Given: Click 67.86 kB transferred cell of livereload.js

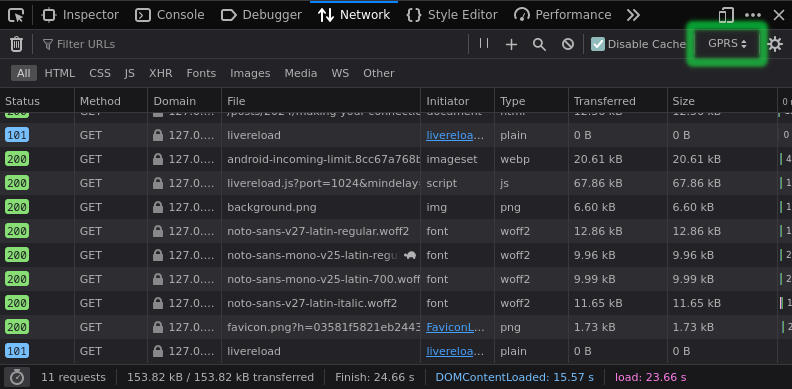Looking at the screenshot, I should pos(598,183).
